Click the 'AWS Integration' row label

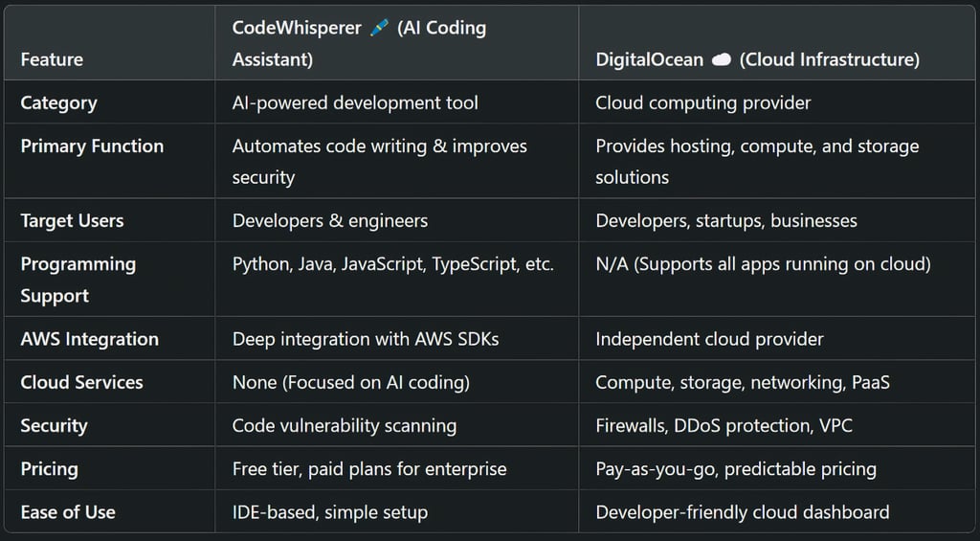click(x=89, y=339)
